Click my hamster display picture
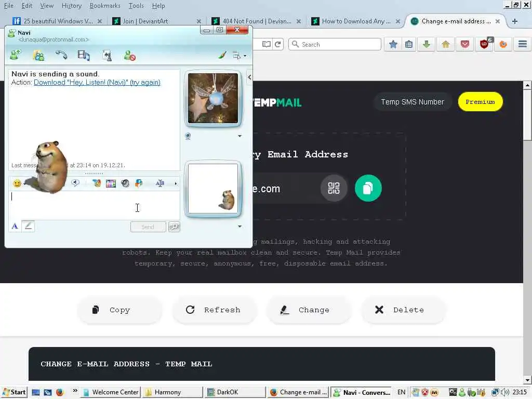The height and width of the screenshot is (399, 532). (x=212, y=188)
